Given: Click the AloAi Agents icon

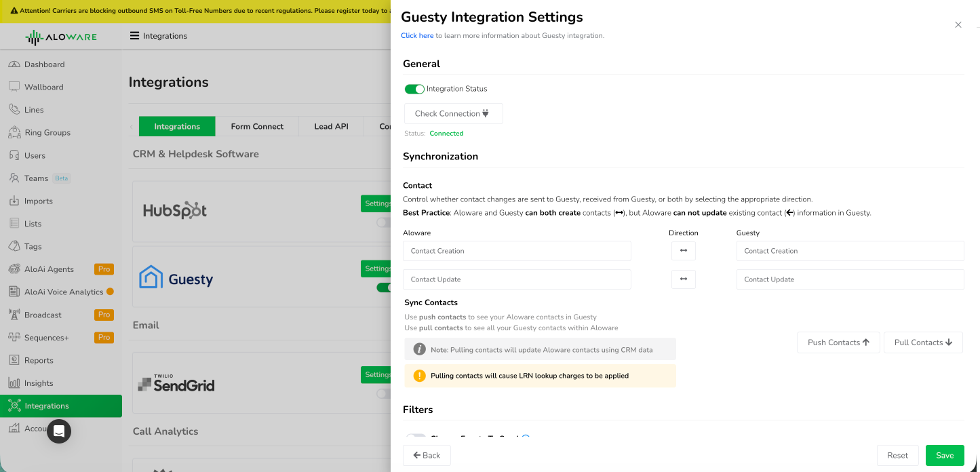Looking at the screenshot, I should tap(14, 269).
